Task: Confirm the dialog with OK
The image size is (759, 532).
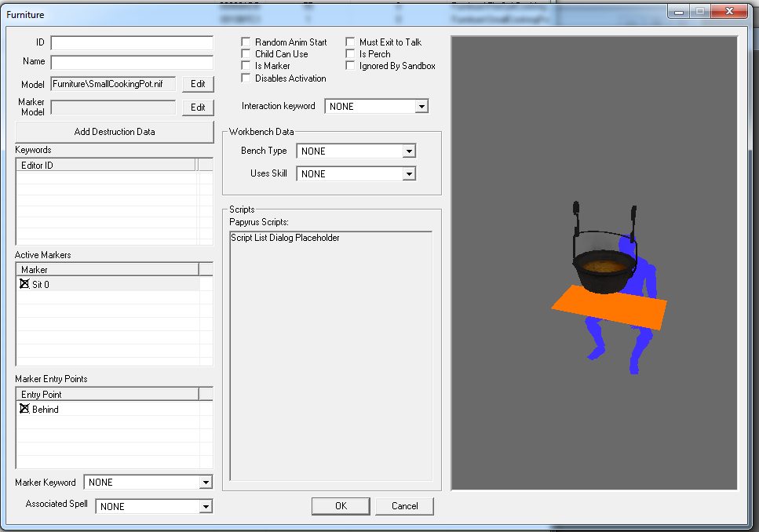Action: [x=341, y=506]
